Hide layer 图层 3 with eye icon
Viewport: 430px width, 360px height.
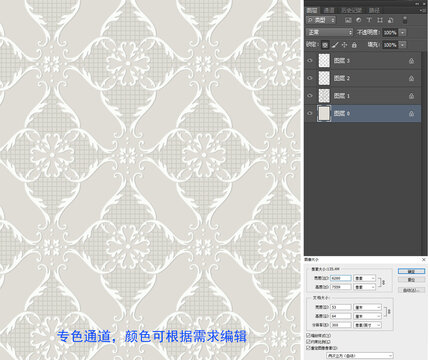[310, 61]
